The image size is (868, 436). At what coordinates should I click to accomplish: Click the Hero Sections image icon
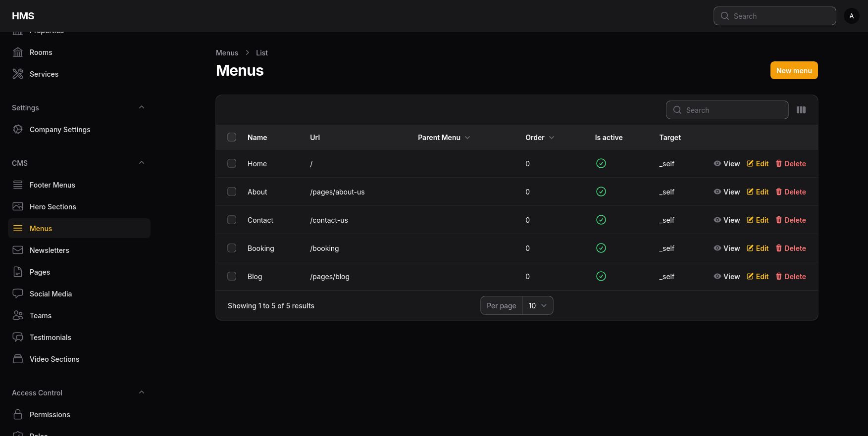(x=18, y=207)
